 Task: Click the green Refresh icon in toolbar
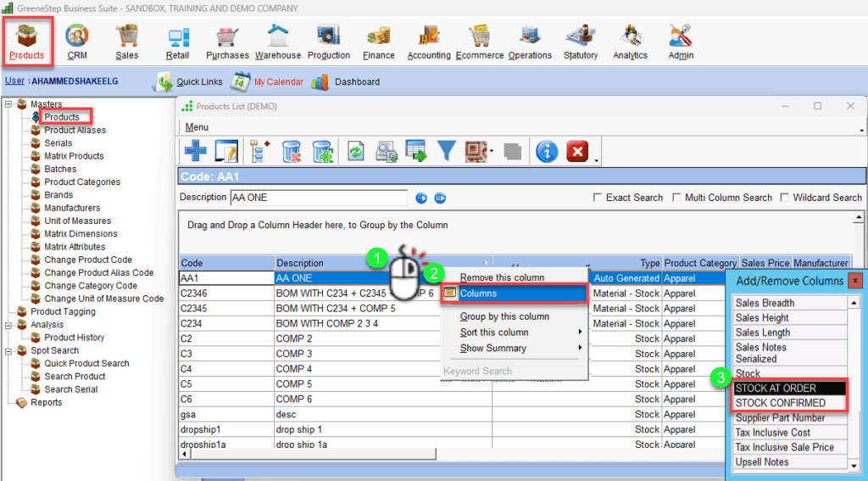point(356,151)
